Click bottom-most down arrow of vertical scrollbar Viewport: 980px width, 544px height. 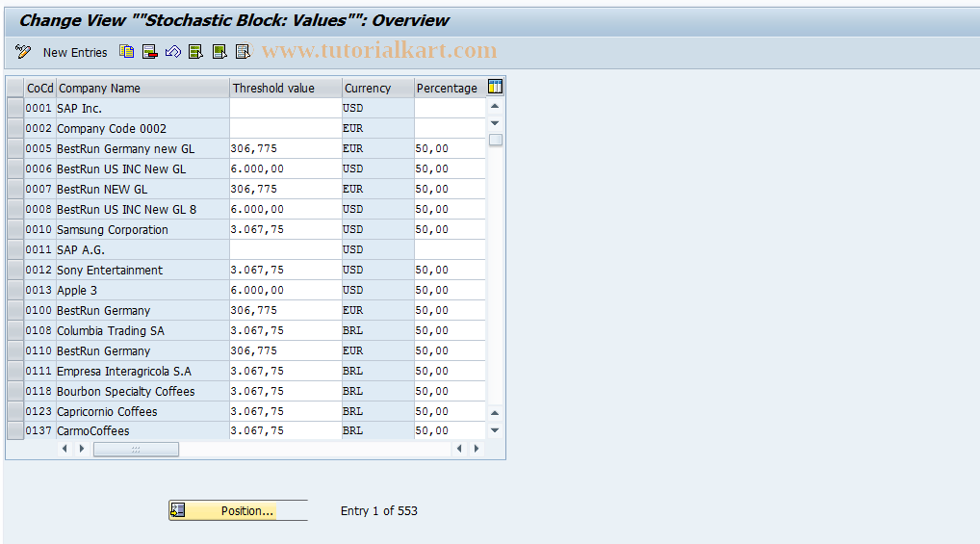(x=495, y=430)
